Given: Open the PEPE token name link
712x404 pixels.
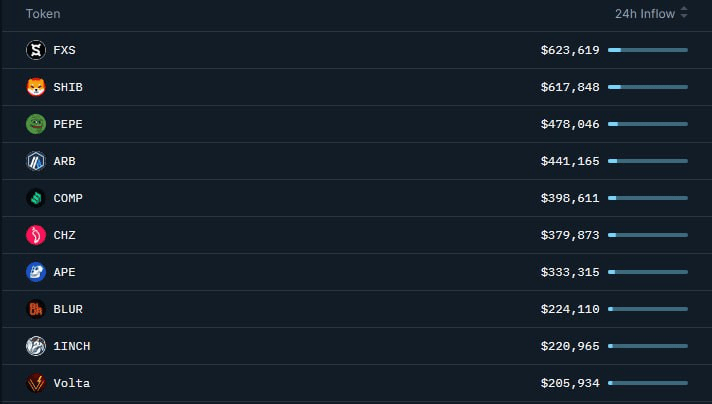Looking at the screenshot, I should (x=68, y=124).
